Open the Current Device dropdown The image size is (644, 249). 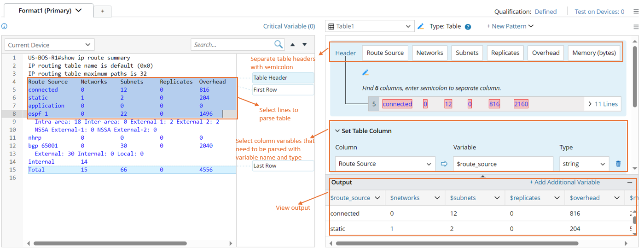(x=49, y=45)
